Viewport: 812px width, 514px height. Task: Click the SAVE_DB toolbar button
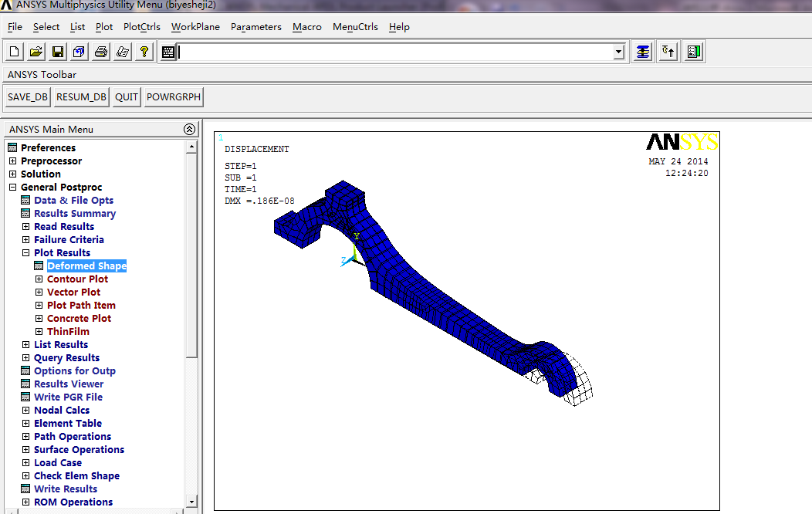coord(28,96)
